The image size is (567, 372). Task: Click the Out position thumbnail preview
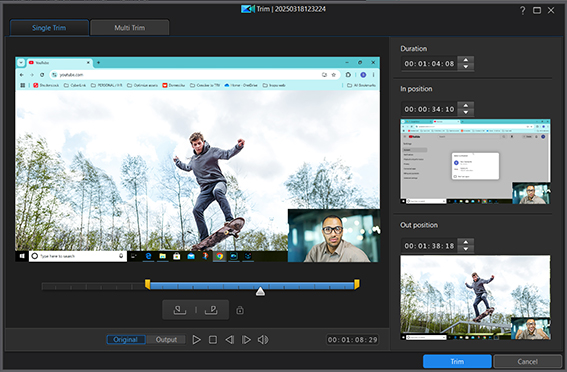(475, 298)
